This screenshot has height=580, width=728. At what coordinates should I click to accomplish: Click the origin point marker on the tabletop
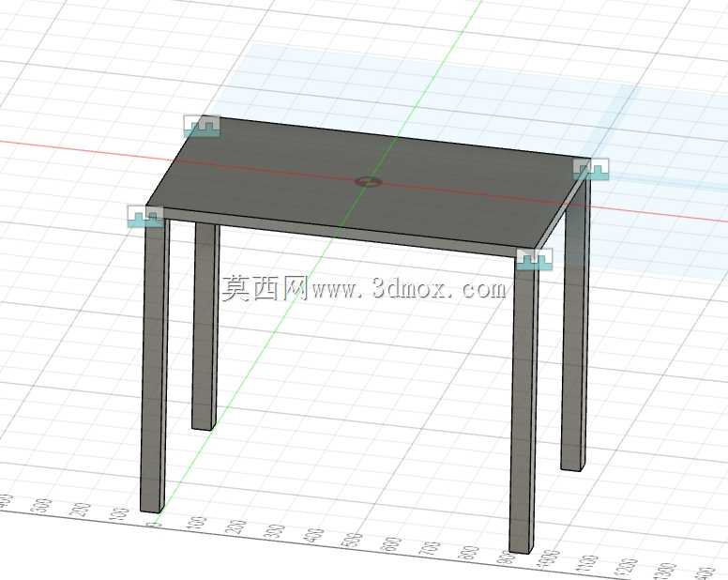point(368,181)
